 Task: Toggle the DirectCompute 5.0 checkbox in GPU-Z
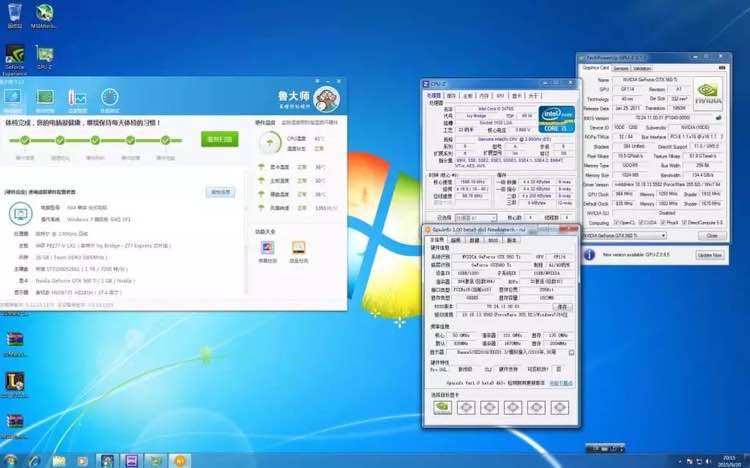(x=684, y=223)
